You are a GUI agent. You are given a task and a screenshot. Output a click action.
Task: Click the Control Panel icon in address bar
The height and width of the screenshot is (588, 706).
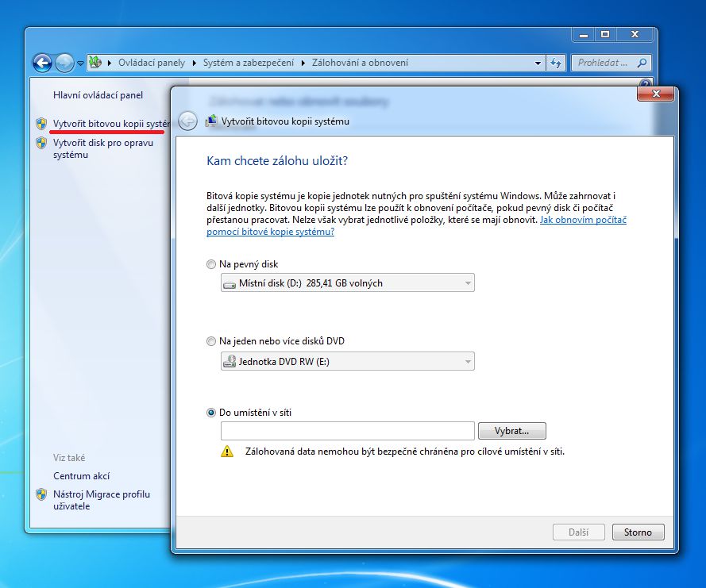tap(95, 63)
